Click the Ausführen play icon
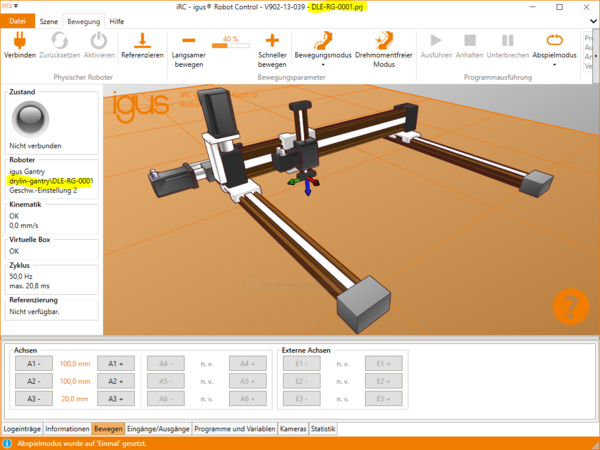Viewport: 600px width, 450px height. pos(436,40)
